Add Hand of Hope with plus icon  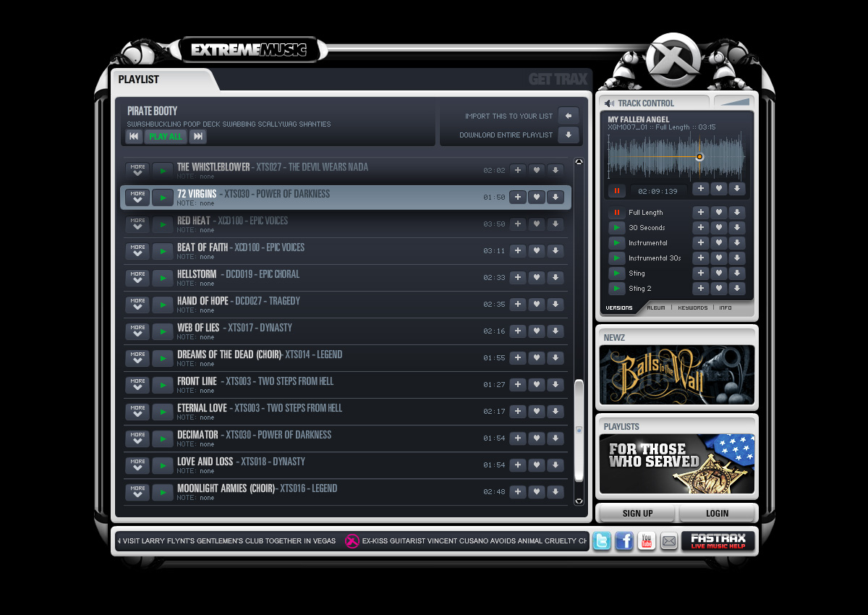pyautogui.click(x=518, y=304)
